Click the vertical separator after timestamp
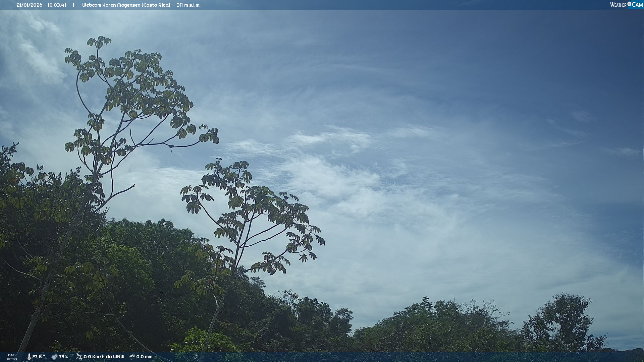This screenshot has width=644, height=362. coord(73,5)
